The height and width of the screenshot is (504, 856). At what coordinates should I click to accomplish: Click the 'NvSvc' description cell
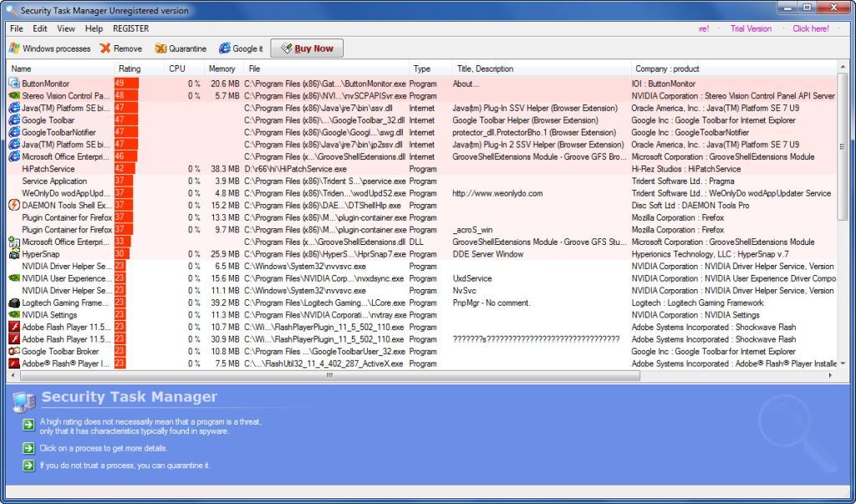point(465,291)
